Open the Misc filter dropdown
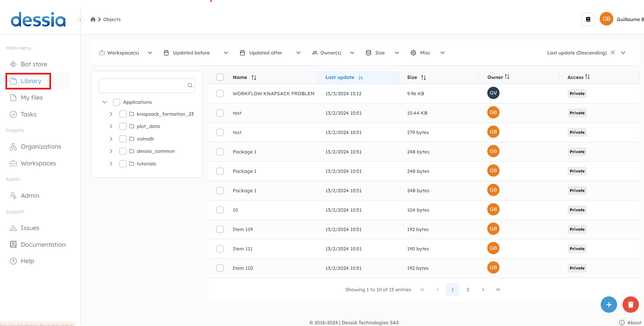644x326 pixels. [428, 53]
